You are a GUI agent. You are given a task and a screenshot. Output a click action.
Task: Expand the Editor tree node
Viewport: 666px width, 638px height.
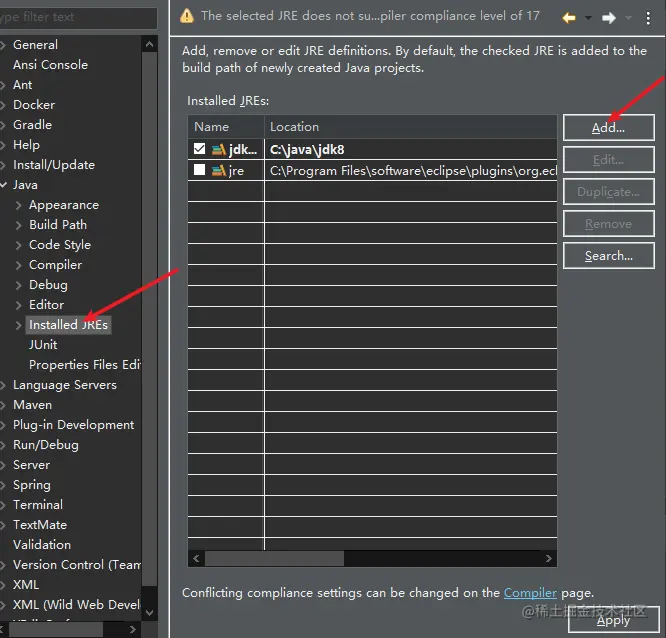pos(18,305)
